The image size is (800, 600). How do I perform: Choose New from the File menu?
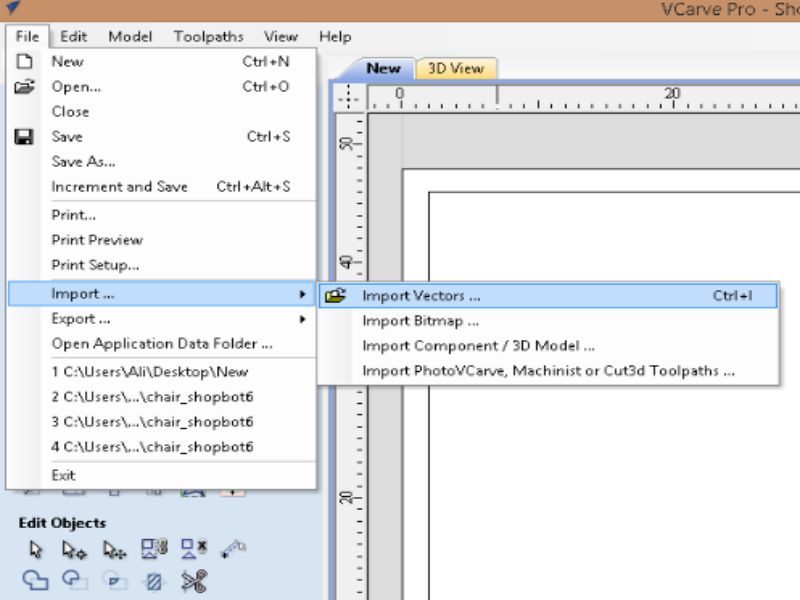tap(161, 61)
